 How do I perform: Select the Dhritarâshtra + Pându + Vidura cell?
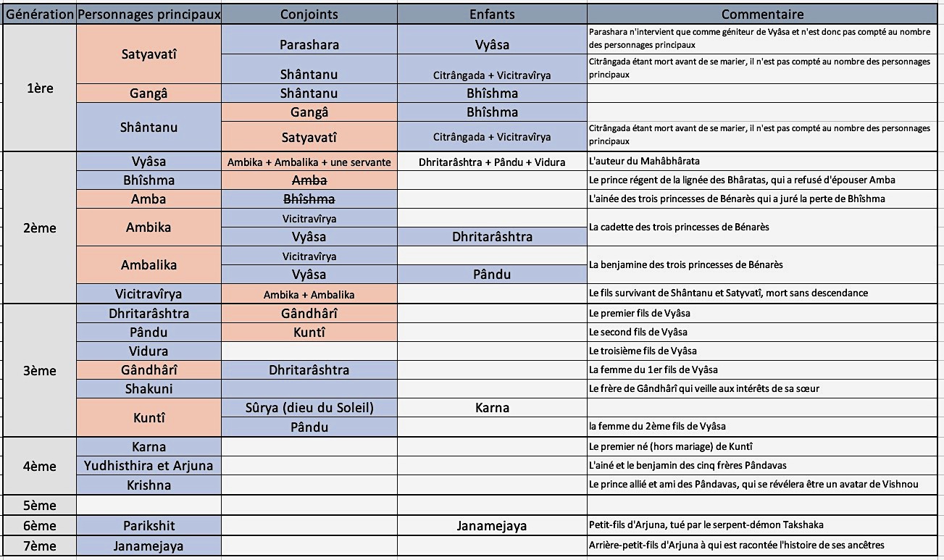[x=492, y=162]
